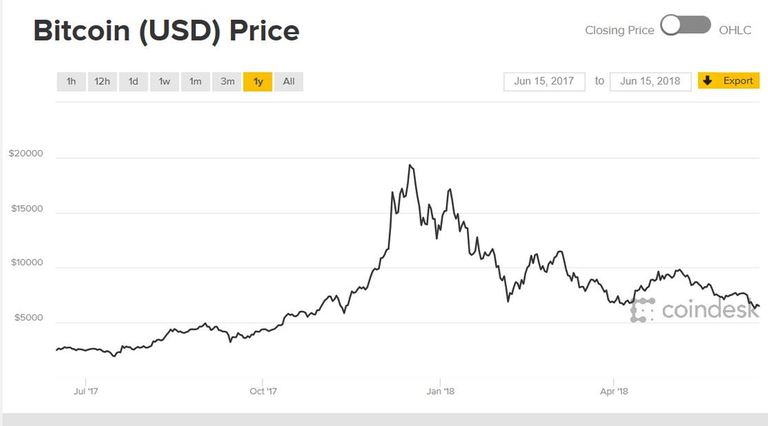
Task: Switch chart to 12h range
Action: 102,81
